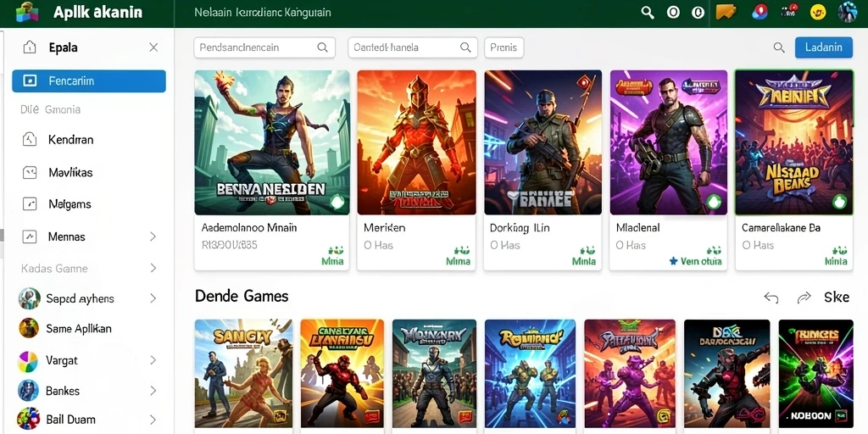868x434 pixels.
Task: Open the Romand game tile
Action: [x=530, y=373]
